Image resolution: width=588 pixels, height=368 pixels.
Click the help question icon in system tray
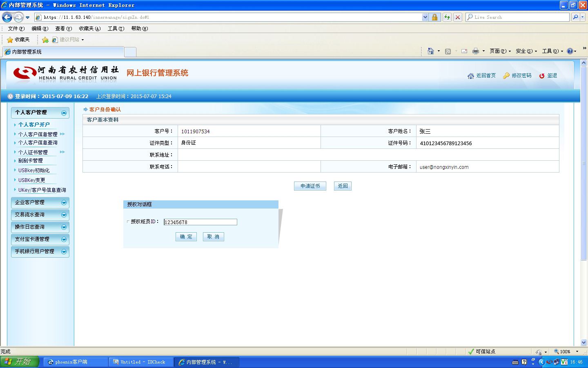click(x=524, y=362)
